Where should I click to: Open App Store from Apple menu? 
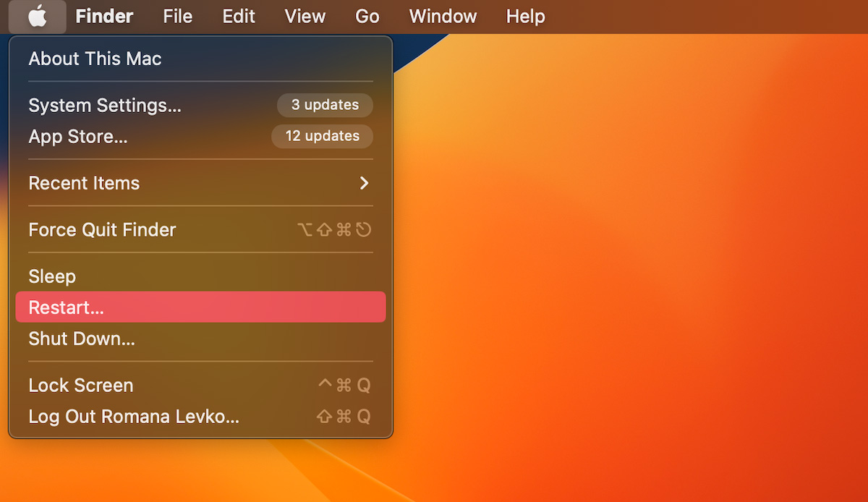tap(200, 136)
